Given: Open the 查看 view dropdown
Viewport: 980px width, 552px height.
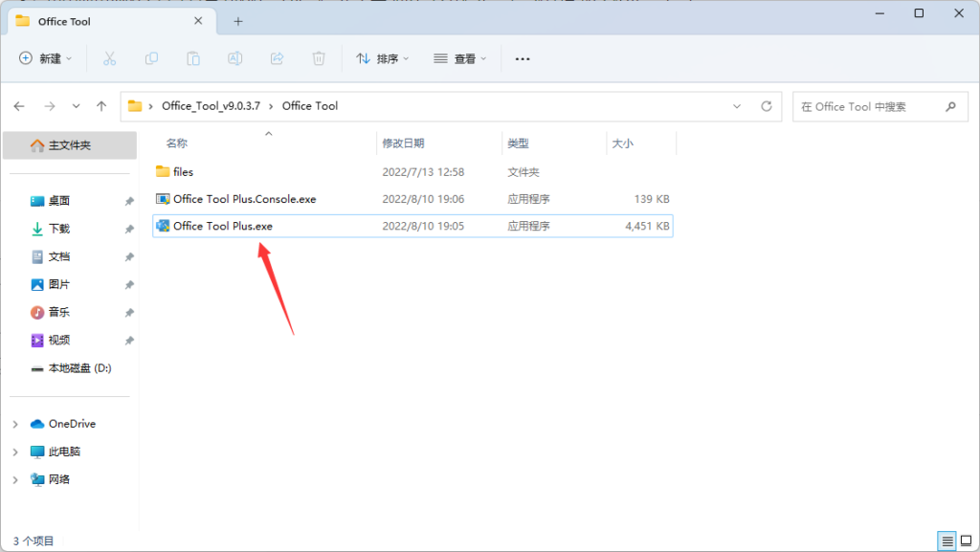Looking at the screenshot, I should point(460,58).
